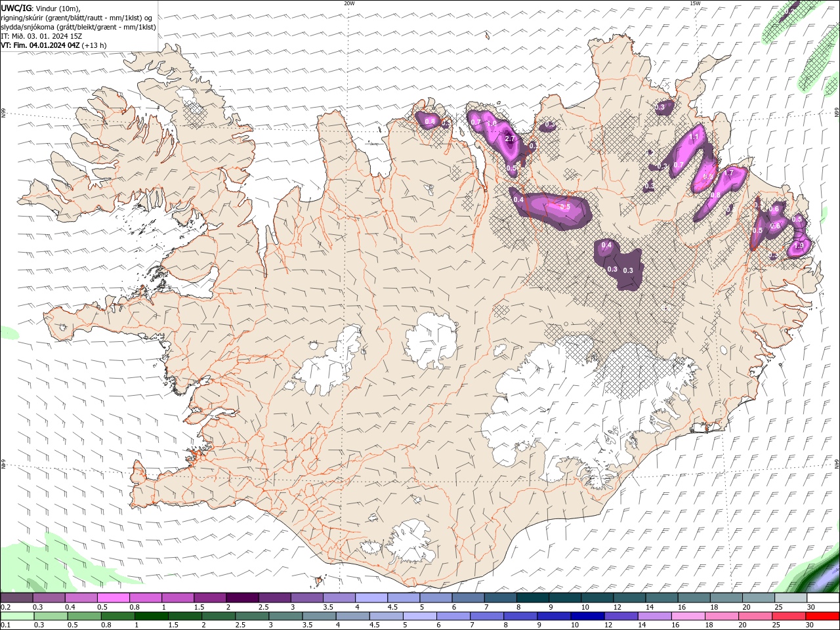Click the 2.7 snowfall value on the map
Image resolution: width=840 pixels, height=630 pixels.
click(x=511, y=138)
